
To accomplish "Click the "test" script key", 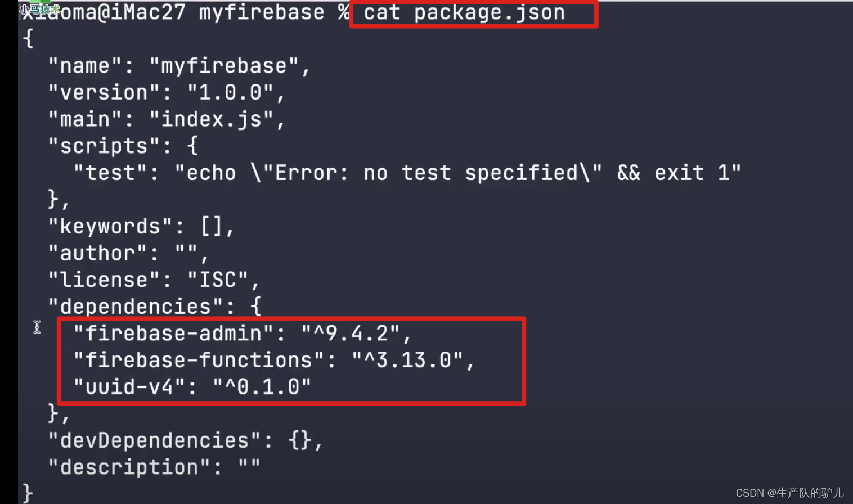I will (110, 173).
